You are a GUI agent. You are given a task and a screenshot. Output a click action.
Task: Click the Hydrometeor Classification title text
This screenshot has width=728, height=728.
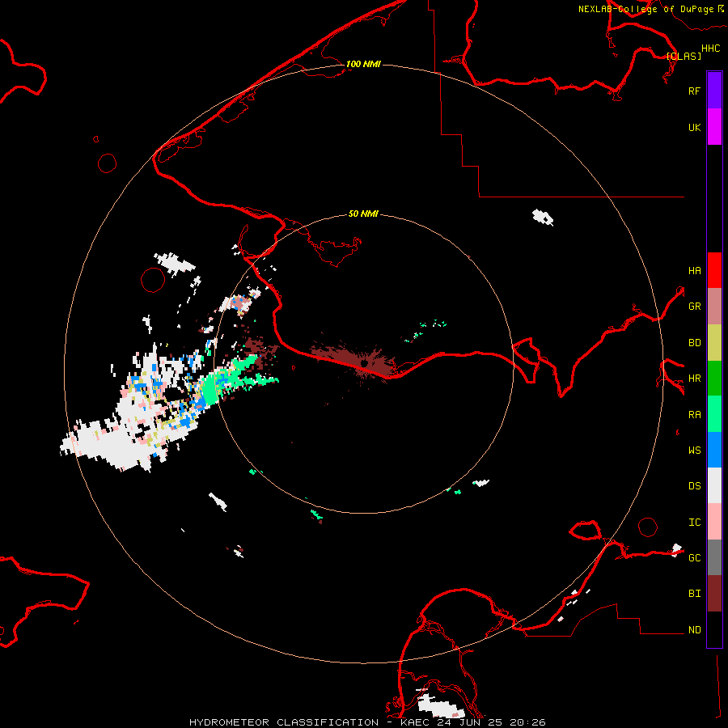367,722
